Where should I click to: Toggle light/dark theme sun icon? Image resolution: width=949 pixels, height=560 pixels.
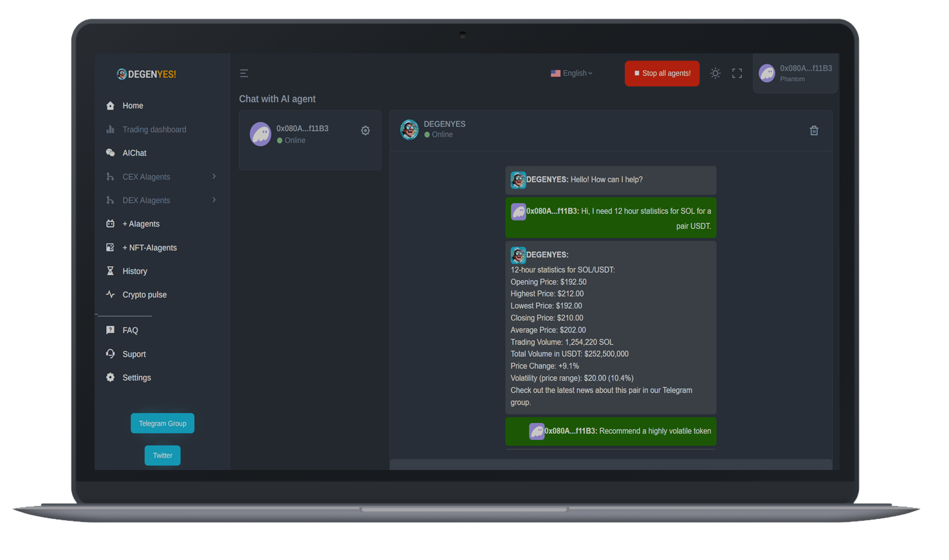click(x=715, y=73)
